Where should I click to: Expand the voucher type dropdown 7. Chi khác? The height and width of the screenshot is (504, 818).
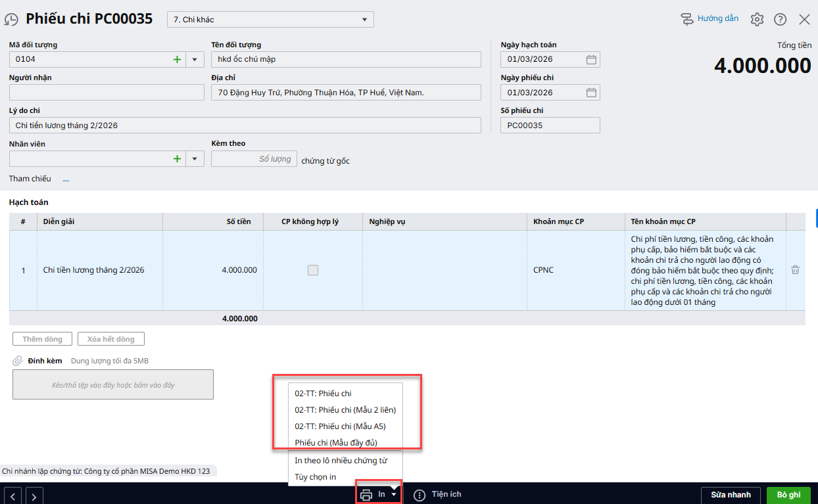coord(364,20)
